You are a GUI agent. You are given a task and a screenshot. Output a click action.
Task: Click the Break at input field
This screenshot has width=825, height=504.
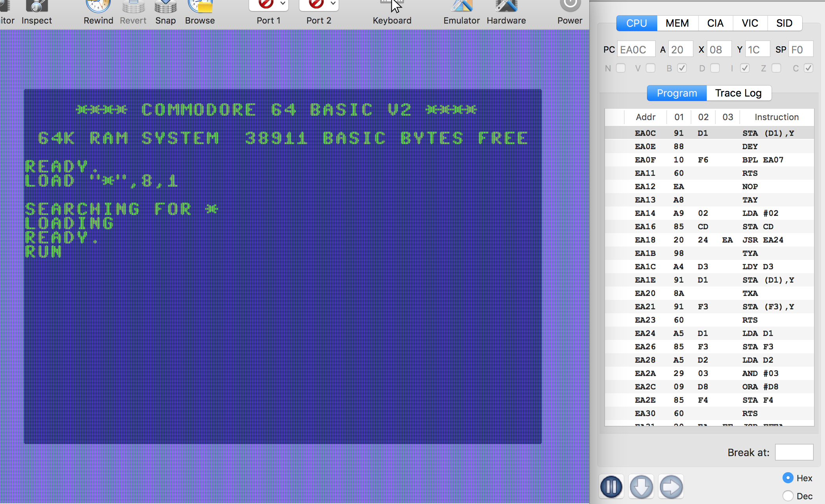[794, 452]
